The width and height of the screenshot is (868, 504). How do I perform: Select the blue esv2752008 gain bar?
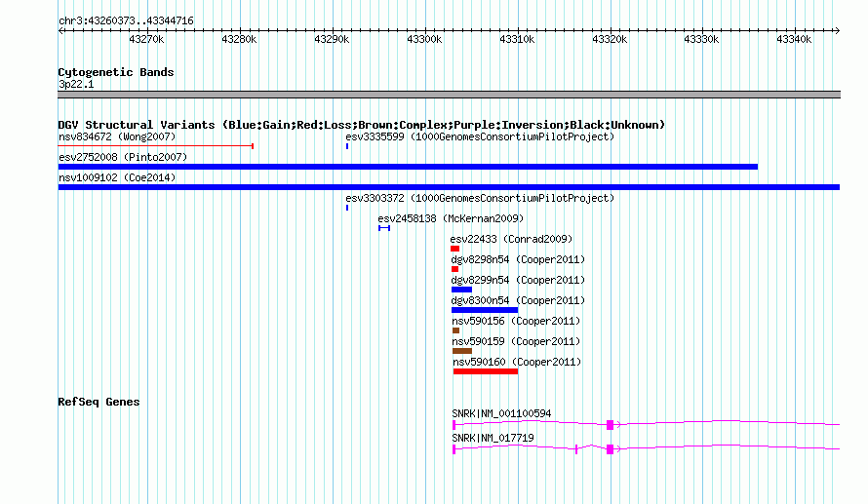(408, 167)
